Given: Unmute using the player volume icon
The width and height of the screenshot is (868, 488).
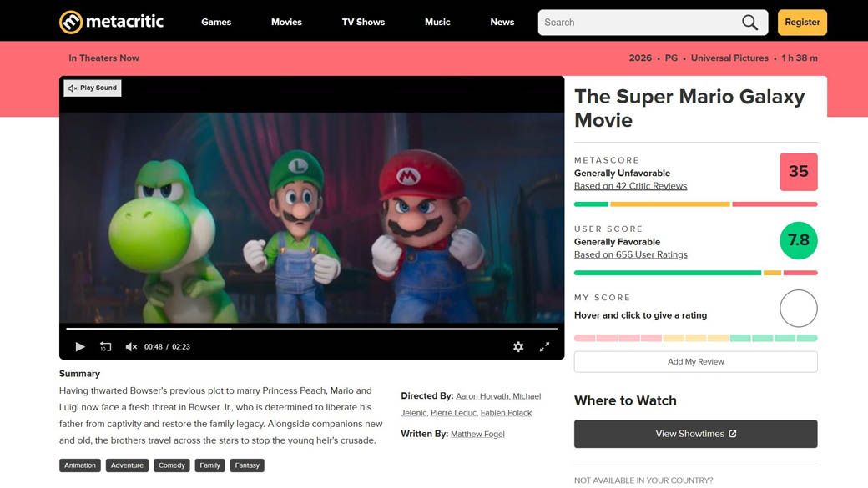Looking at the screenshot, I should [131, 346].
